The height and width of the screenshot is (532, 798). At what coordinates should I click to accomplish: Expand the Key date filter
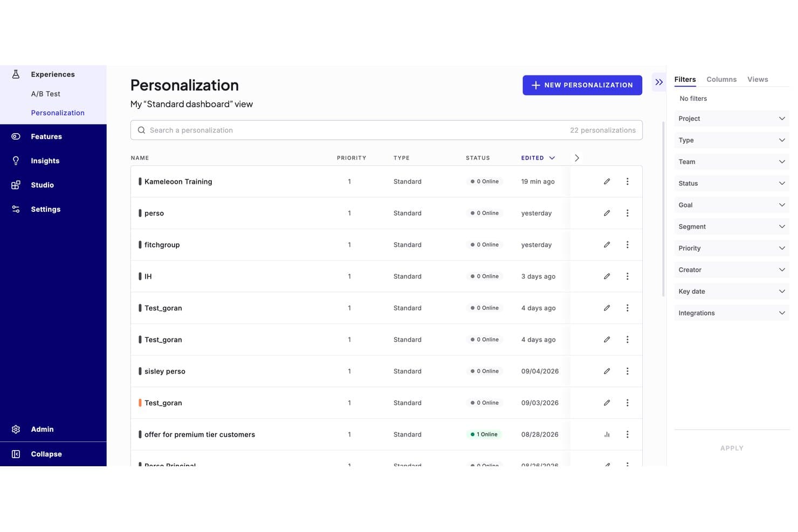click(731, 291)
